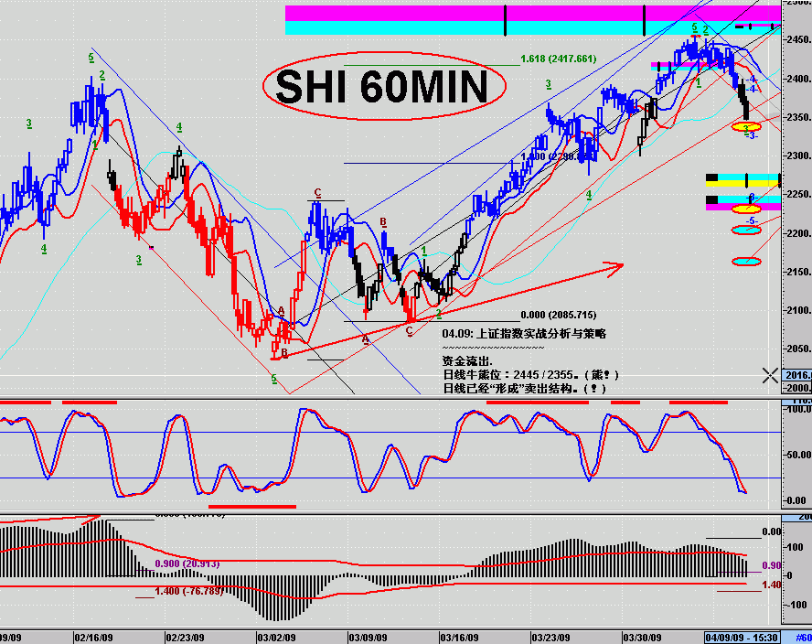Screen dimensions: 812x644
Task: Select the 0.000 (2085.715) Fibonacci label
Action: pyautogui.click(x=558, y=315)
